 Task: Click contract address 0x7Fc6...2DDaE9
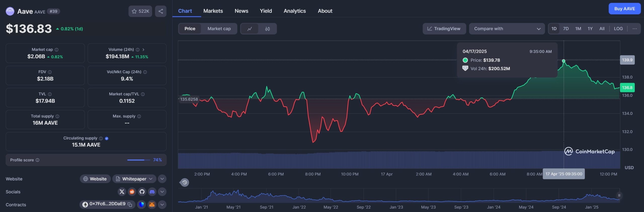click(x=107, y=204)
